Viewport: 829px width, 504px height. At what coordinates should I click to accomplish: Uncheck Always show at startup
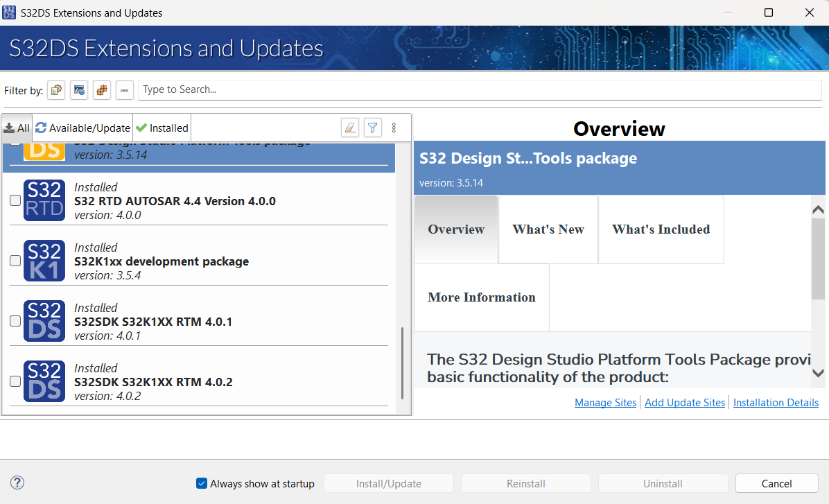pos(202,483)
